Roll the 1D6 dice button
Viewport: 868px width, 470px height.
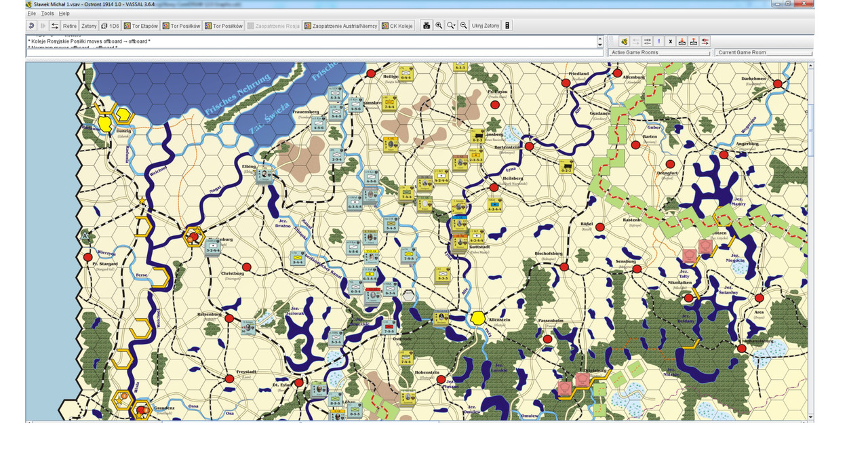[x=110, y=26]
